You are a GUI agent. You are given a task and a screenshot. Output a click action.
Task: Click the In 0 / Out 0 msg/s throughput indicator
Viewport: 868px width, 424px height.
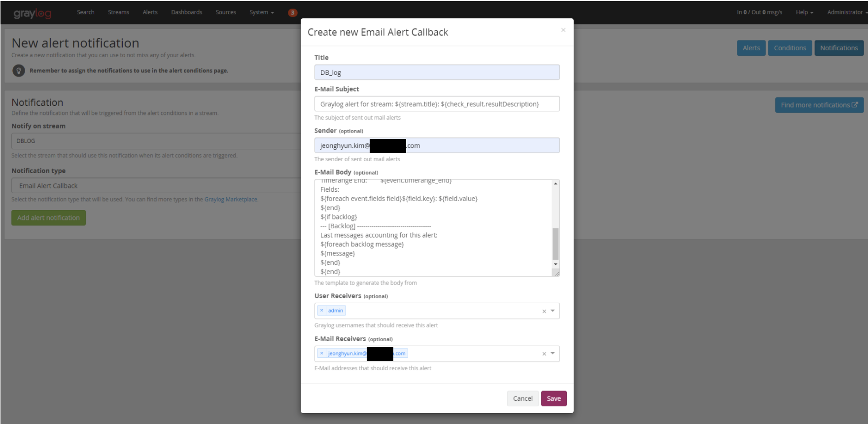tap(760, 12)
